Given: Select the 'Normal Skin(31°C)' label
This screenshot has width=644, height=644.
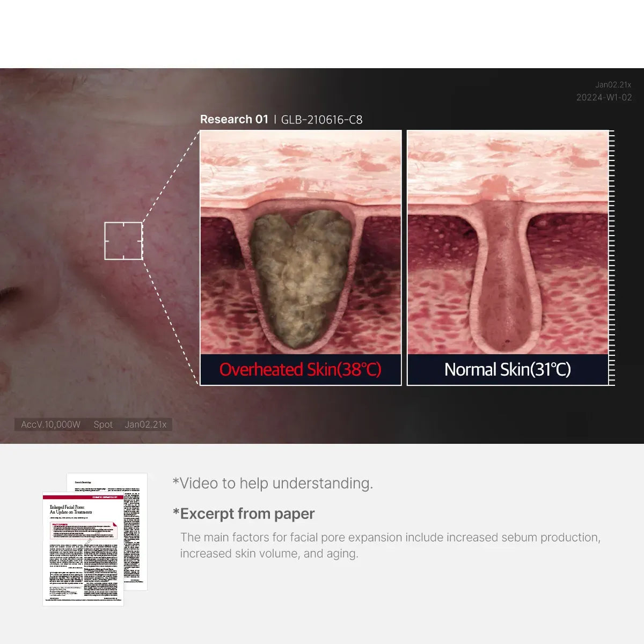Looking at the screenshot, I should pos(507,370).
